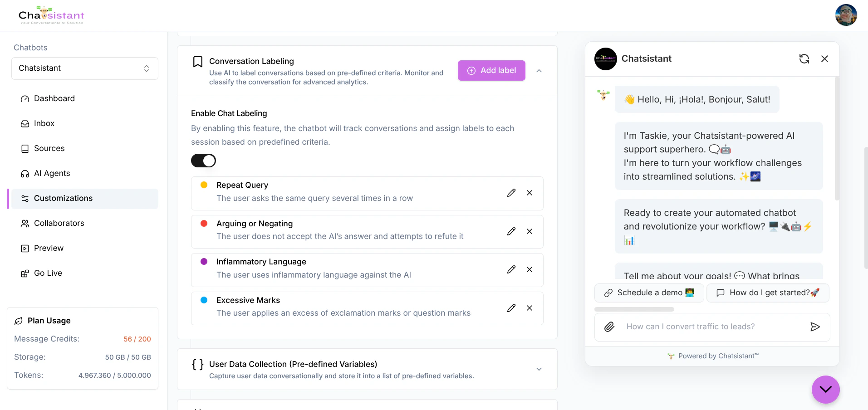Expand User Data Collection section
The height and width of the screenshot is (410, 868).
[539, 369]
